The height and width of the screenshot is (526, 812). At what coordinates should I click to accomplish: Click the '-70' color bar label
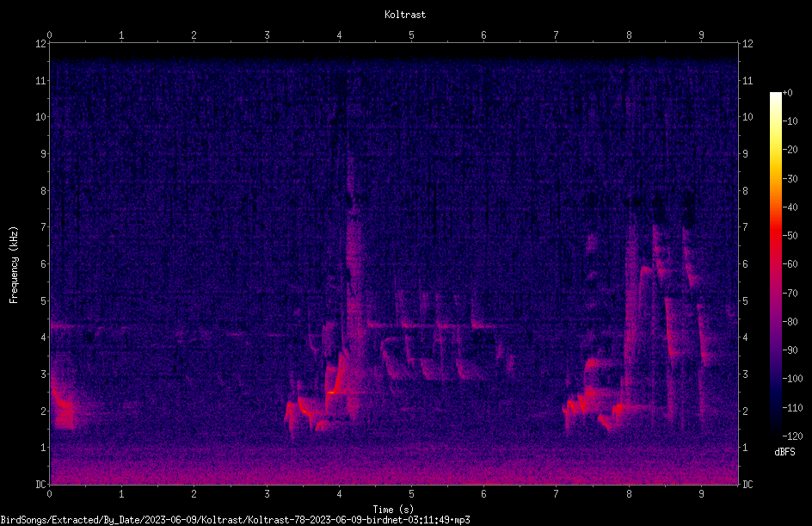(x=790, y=294)
